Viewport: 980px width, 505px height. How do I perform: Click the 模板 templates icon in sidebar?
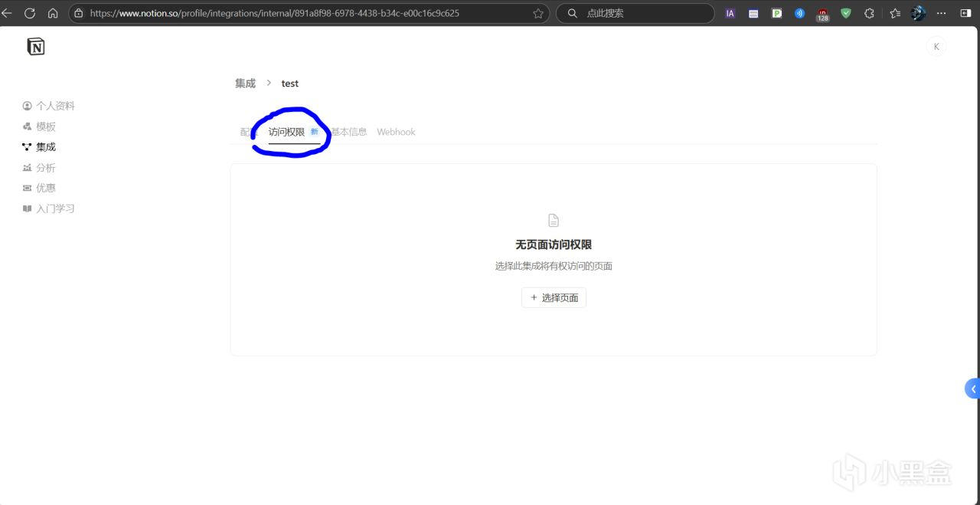(28, 126)
